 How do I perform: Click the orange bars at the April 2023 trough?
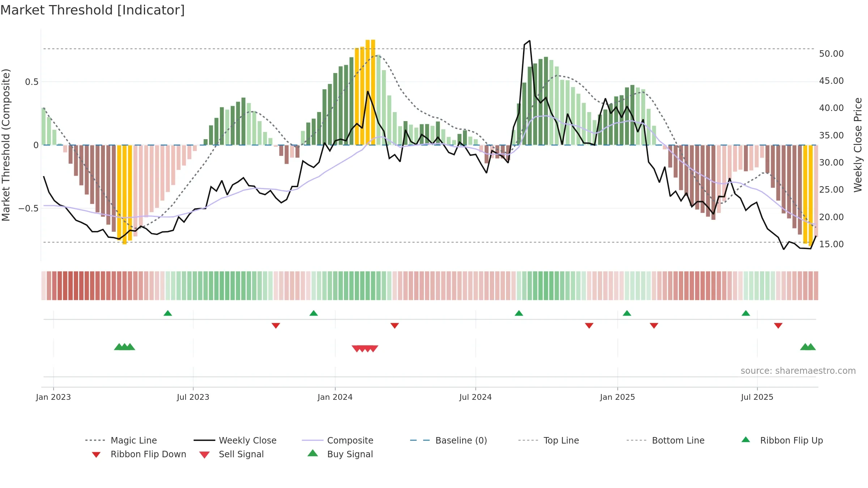(125, 194)
